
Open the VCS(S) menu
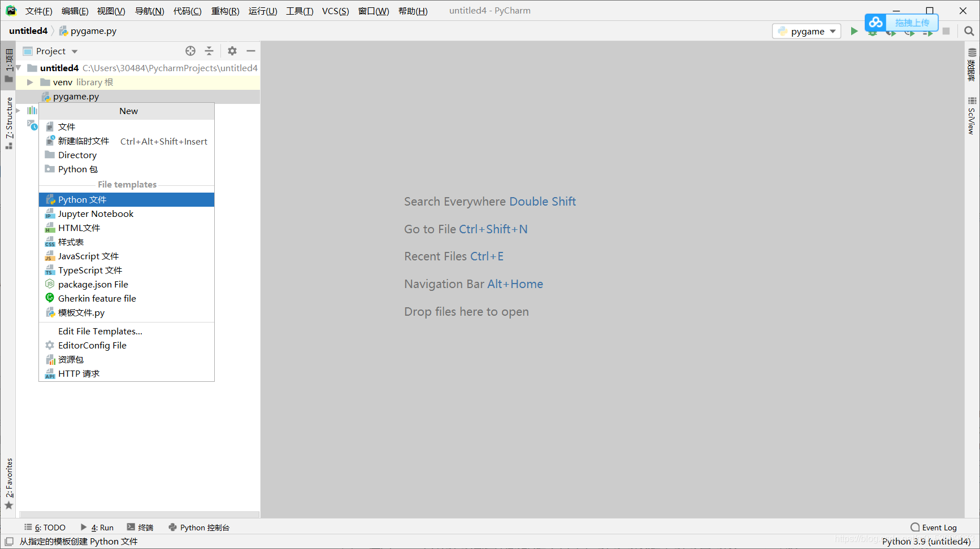coord(335,11)
